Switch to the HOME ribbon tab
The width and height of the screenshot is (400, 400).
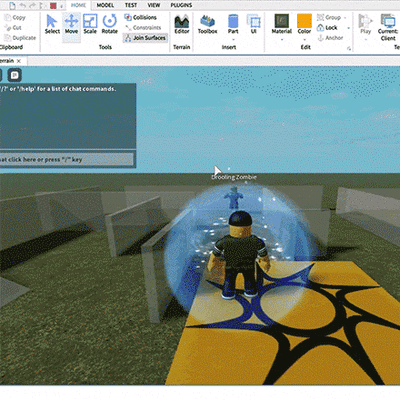(78, 5)
